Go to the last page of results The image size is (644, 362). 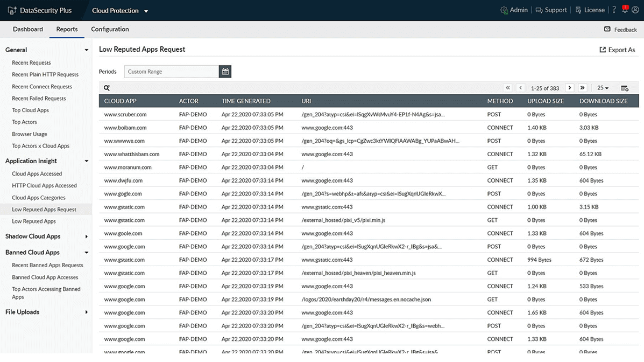tap(583, 87)
